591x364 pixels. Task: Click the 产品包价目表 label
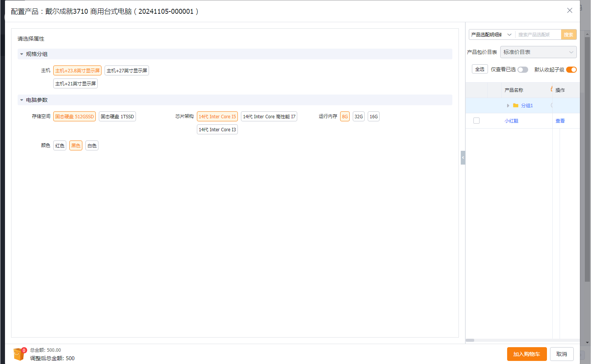(482, 52)
